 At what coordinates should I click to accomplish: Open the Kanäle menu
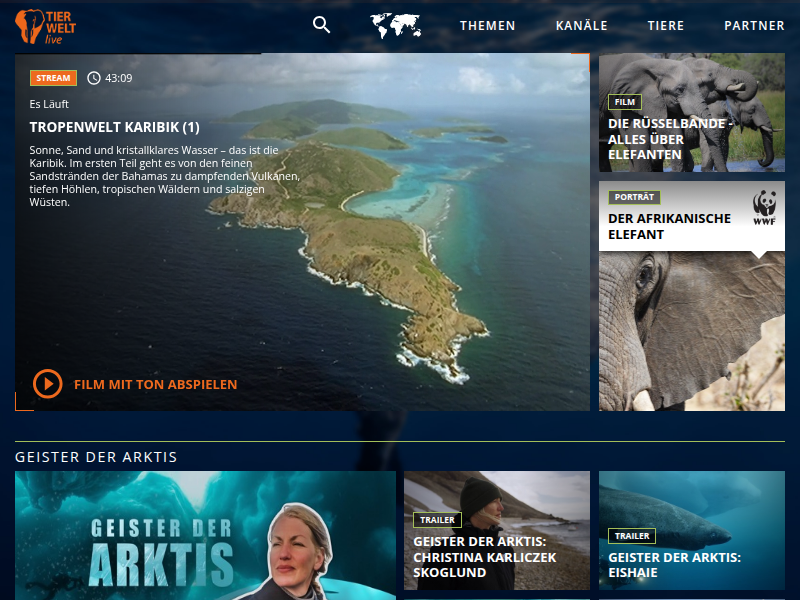[x=582, y=26]
